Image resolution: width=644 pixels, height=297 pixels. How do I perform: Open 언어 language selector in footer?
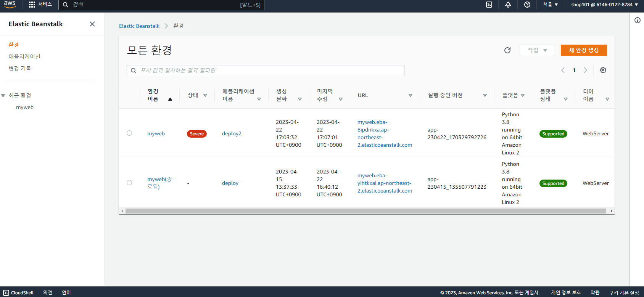coord(66,292)
